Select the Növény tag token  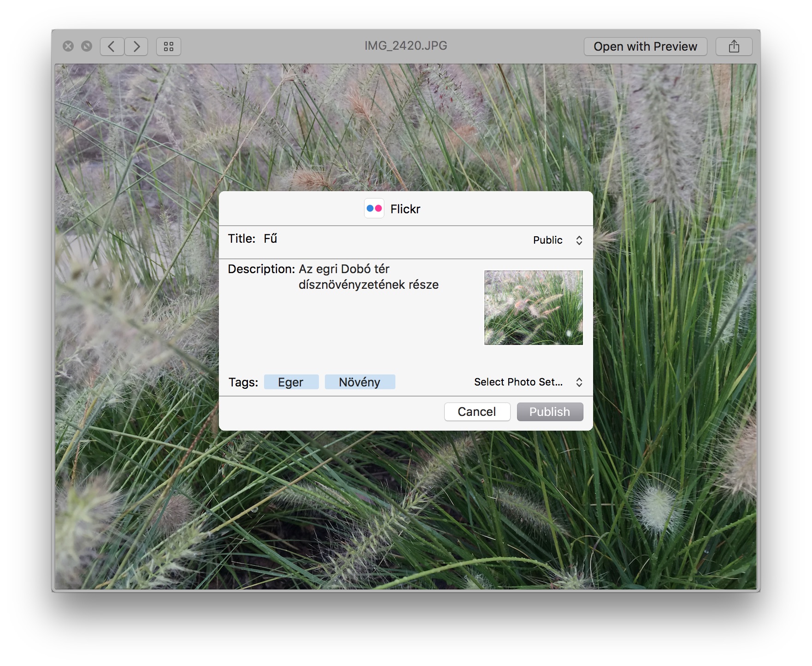point(360,382)
